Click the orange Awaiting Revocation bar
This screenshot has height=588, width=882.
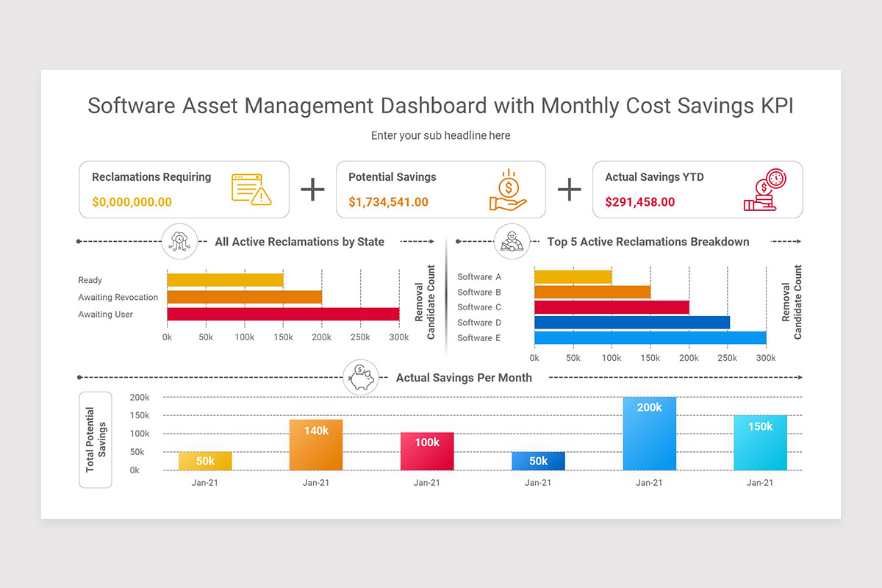tap(245, 297)
